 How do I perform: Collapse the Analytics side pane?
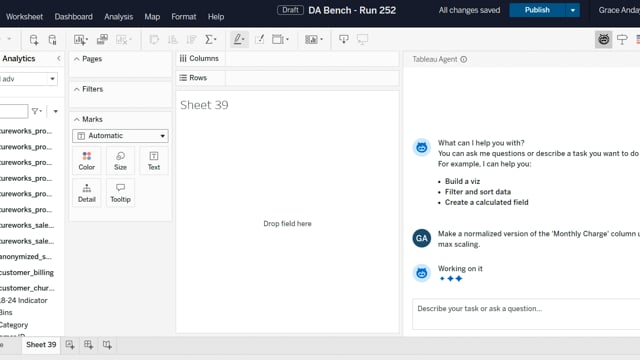click(59, 59)
